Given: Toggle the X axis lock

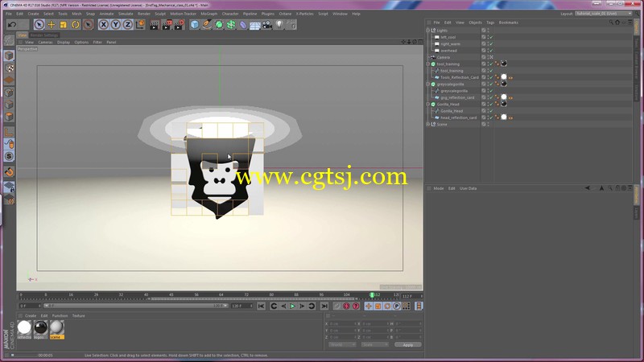Looking at the screenshot, I should click(x=104, y=25).
